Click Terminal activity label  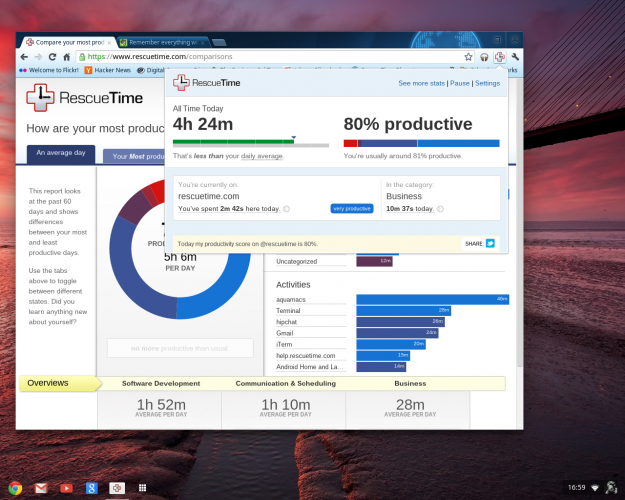coord(288,311)
